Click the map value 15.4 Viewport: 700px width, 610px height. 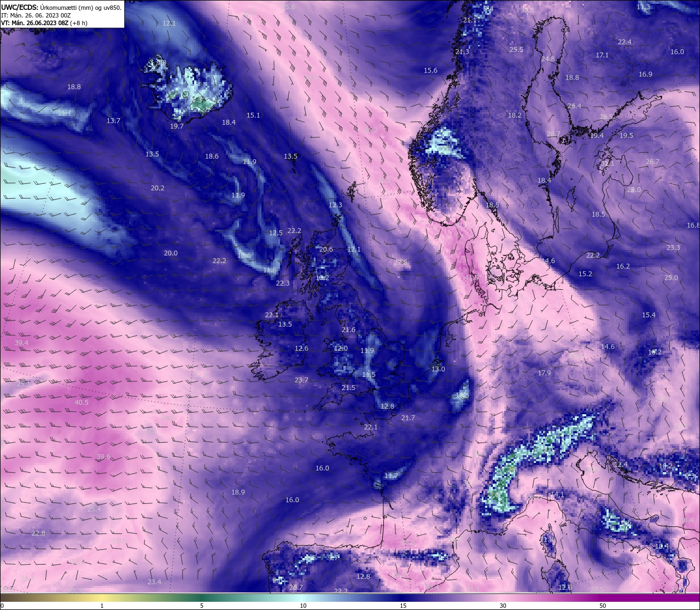(649, 315)
